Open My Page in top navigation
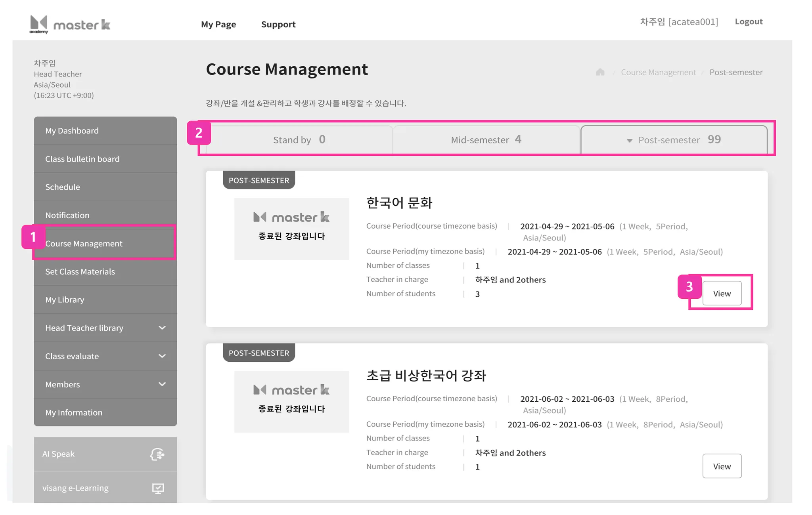Image resolution: width=812 pixels, height=515 pixels. click(x=218, y=25)
